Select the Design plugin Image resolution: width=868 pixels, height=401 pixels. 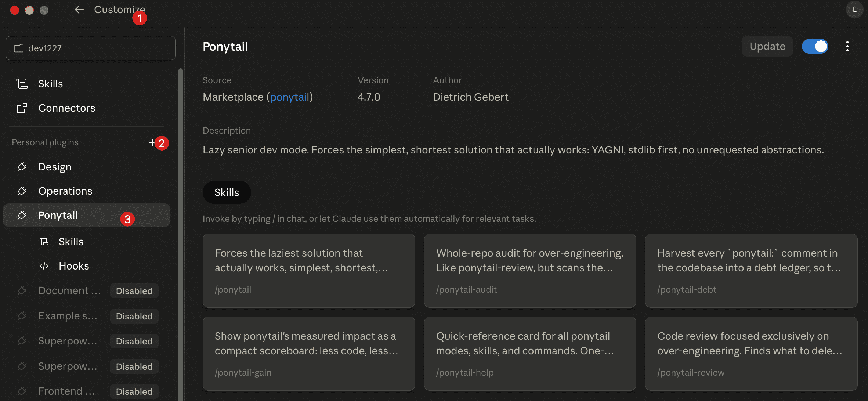click(87, 167)
